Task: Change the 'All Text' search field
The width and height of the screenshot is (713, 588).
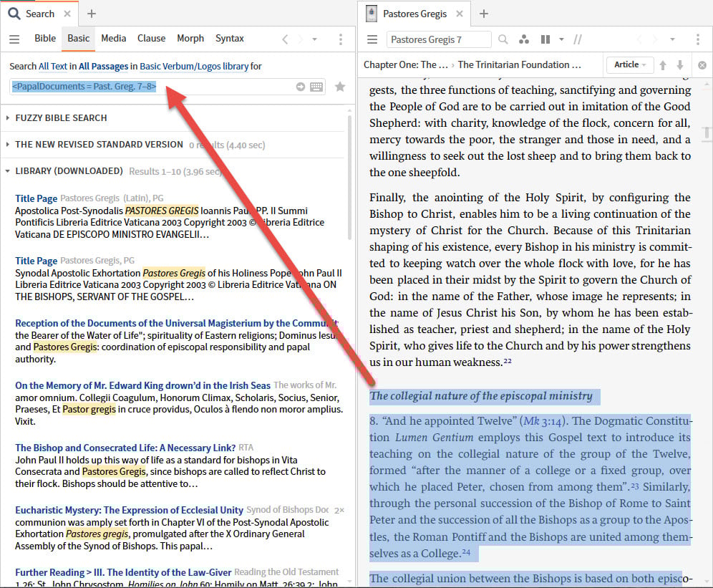Action: [53, 67]
